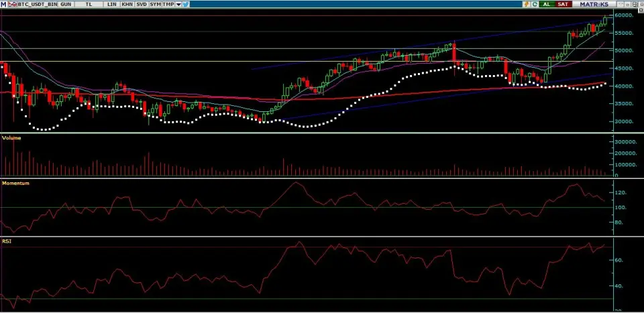The image size is (644, 313).
Task: Click the Matriks M logo icon
Action: 3,4
